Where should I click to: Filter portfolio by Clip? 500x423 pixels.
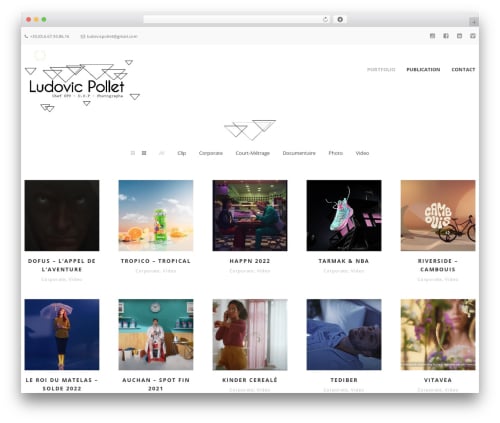(x=182, y=153)
